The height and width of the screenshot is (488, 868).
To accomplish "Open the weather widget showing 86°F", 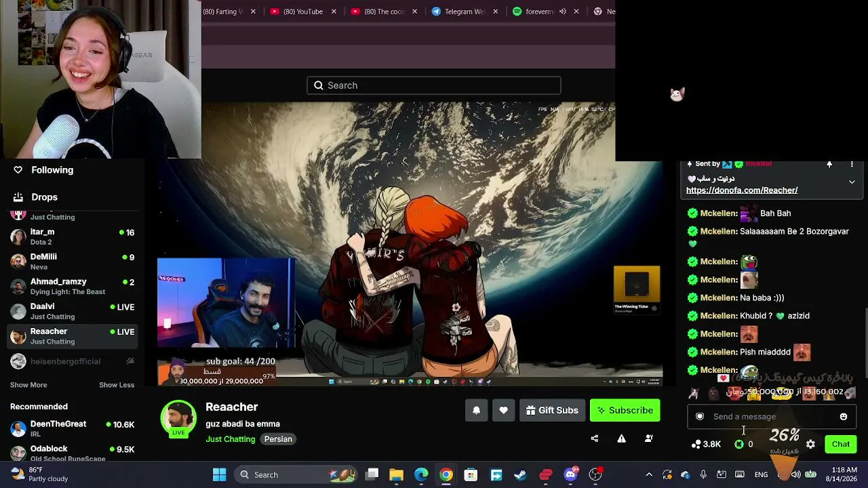I will click(41, 474).
